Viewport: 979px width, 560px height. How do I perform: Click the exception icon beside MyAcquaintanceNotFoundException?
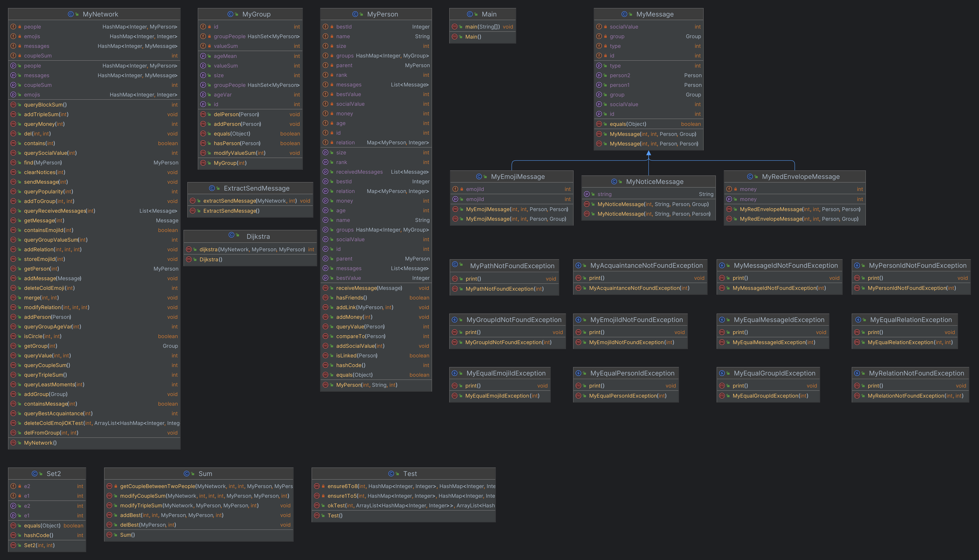tap(578, 265)
